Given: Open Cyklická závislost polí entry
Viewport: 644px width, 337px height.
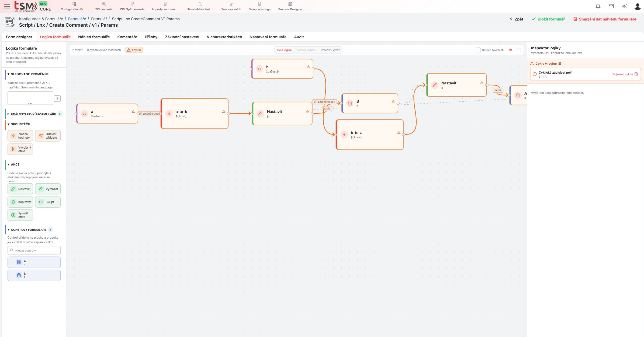Looking at the screenshot, I should point(585,74).
